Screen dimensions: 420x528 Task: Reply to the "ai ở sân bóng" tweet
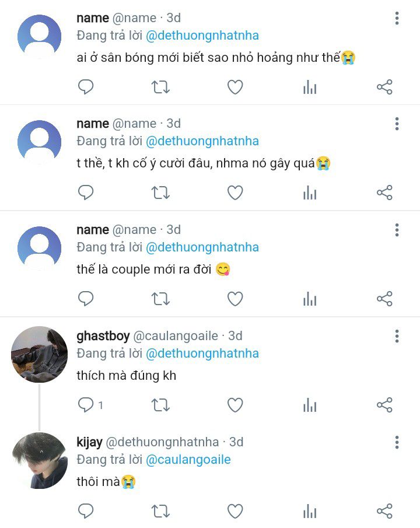coord(86,88)
